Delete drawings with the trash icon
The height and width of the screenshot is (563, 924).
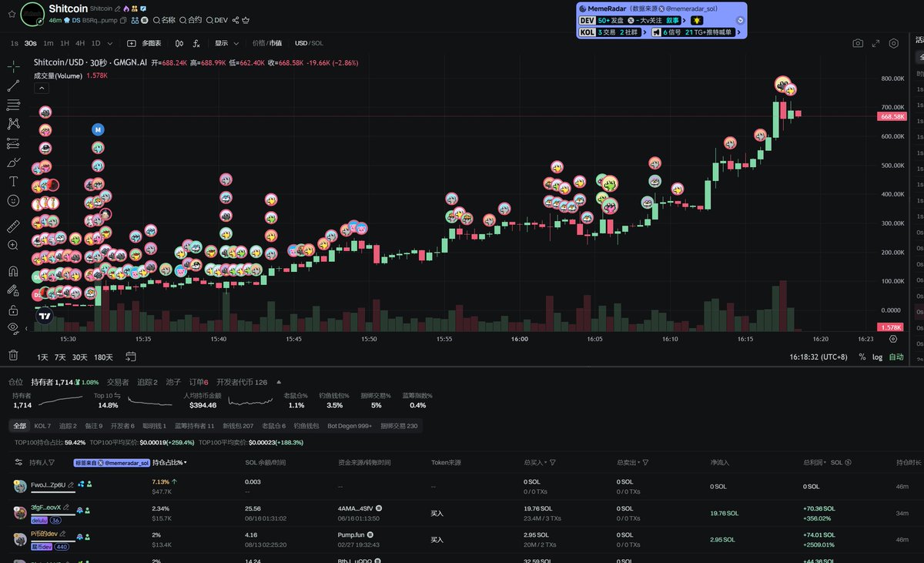[x=13, y=355]
